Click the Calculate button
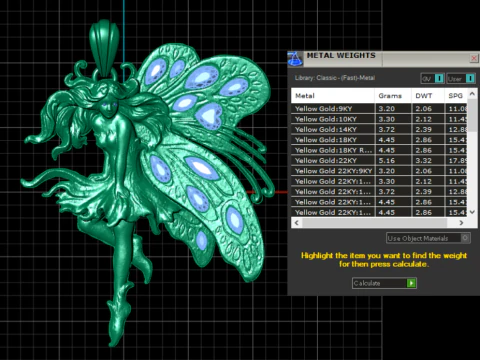Image resolution: width=480 pixels, height=360 pixels. pos(384,283)
